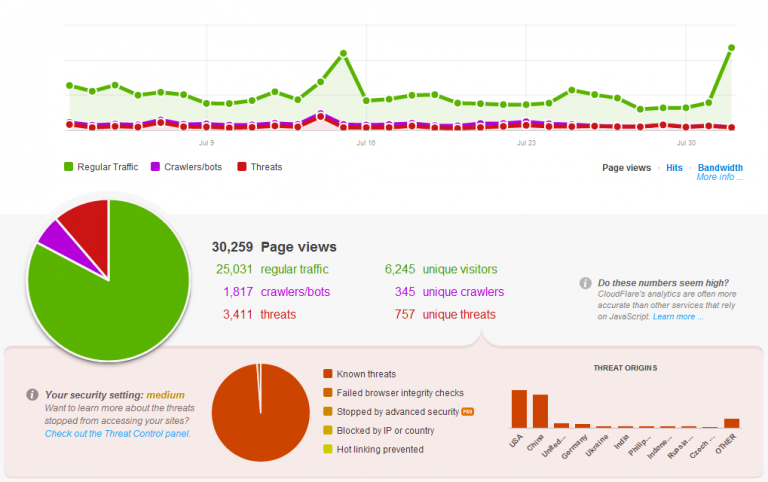Viewport: 768px width, 482px height.
Task: Click the red Threats legend swatch
Action: (241, 167)
